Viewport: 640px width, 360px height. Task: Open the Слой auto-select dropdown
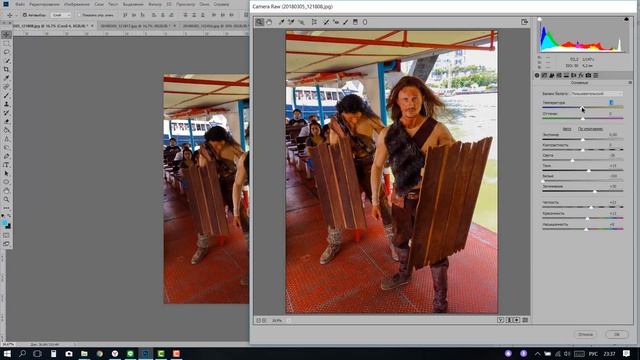tap(61, 15)
